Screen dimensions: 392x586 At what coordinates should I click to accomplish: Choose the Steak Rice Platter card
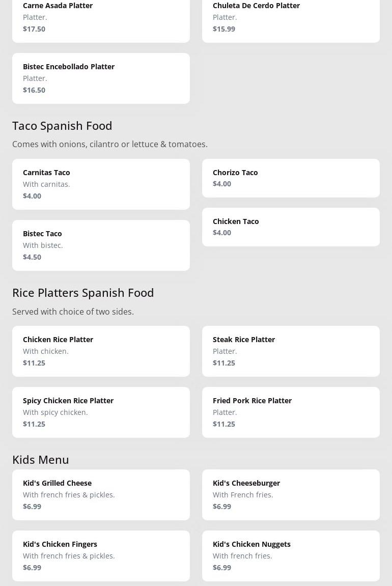tap(291, 351)
